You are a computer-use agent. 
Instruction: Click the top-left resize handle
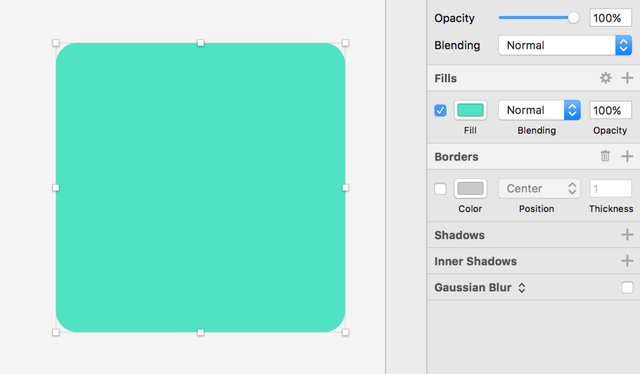click(x=56, y=43)
